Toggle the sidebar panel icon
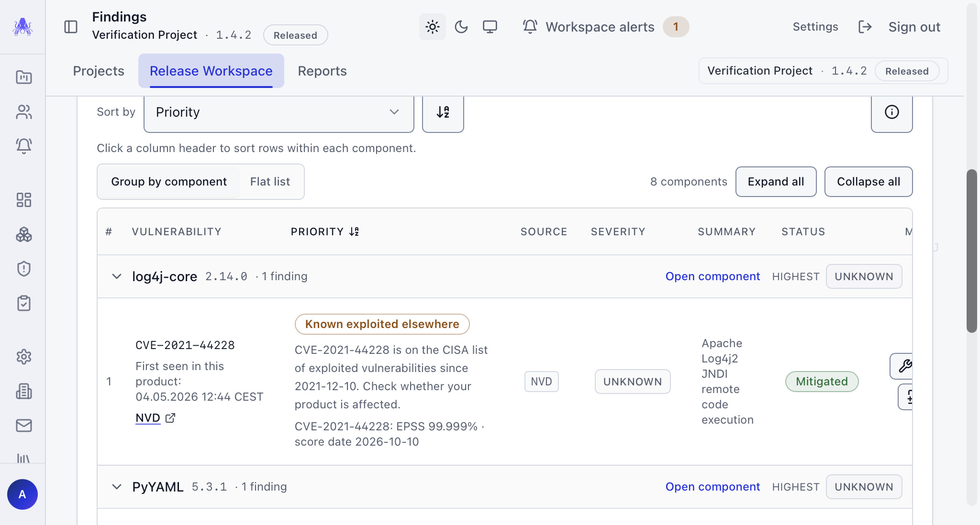Viewport: 980px width, 525px height. pyautogui.click(x=71, y=27)
